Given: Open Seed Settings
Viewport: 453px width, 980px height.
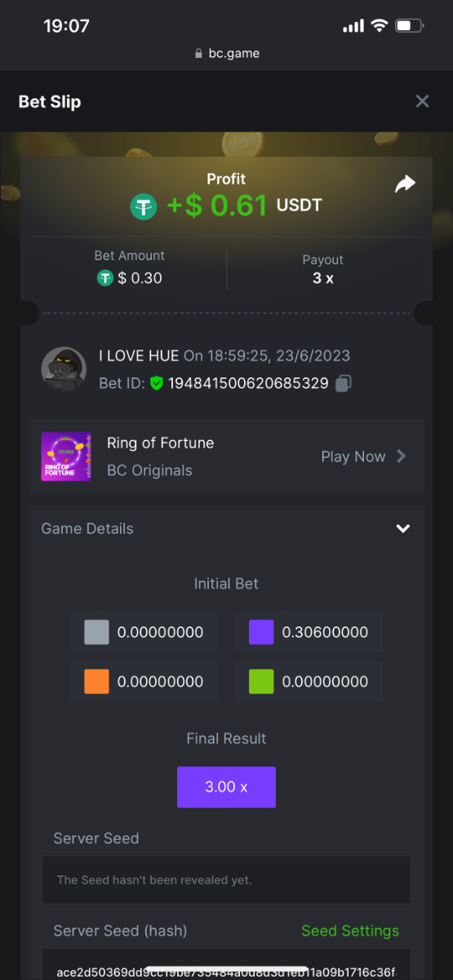Looking at the screenshot, I should pos(350,931).
